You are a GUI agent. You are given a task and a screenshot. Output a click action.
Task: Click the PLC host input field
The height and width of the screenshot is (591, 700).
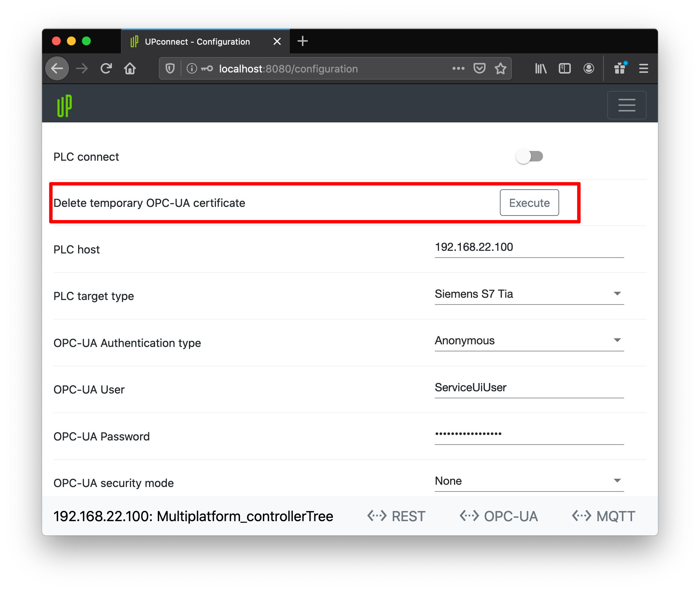click(529, 247)
